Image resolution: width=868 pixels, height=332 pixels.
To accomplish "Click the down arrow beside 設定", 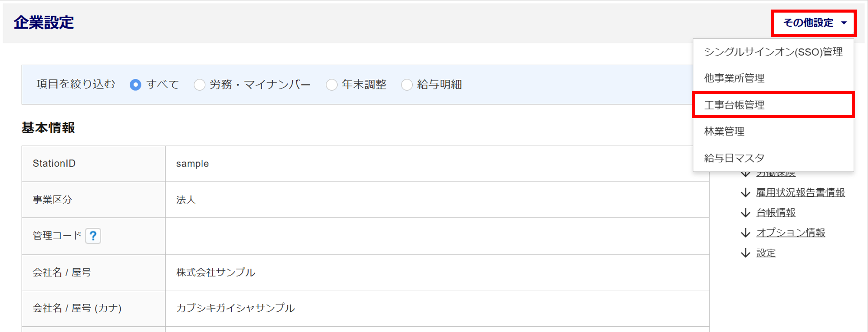I will click(x=745, y=253).
